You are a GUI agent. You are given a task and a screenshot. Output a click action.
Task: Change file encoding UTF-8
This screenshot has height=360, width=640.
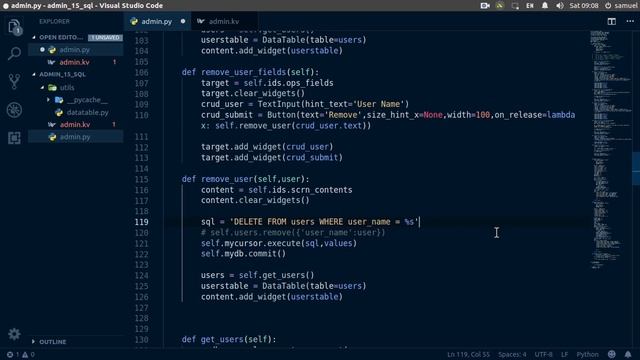tap(543, 354)
